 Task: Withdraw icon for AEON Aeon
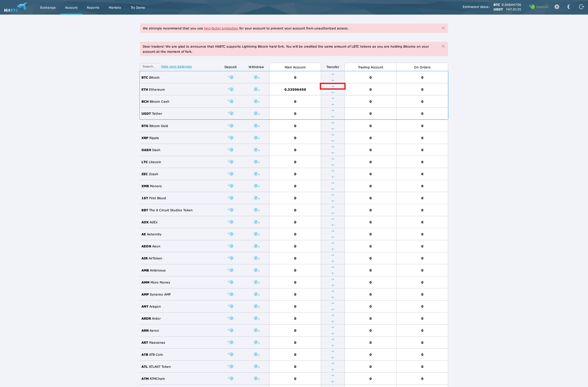[x=257, y=246]
